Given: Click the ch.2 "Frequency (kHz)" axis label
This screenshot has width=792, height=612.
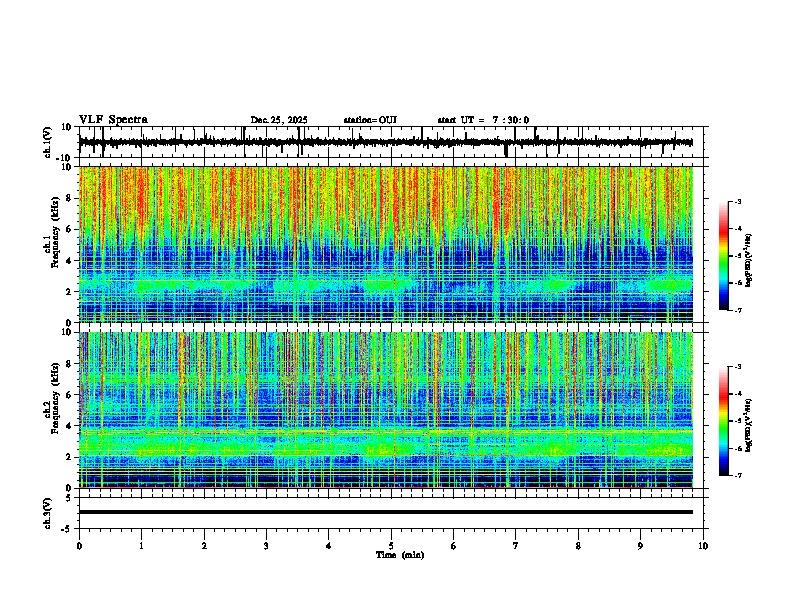Looking at the screenshot, I should pyautogui.click(x=55, y=397).
